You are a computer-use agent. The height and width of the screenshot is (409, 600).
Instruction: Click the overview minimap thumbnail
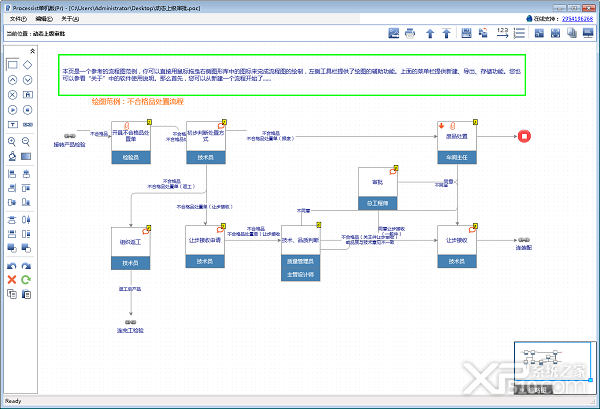[x=554, y=362]
